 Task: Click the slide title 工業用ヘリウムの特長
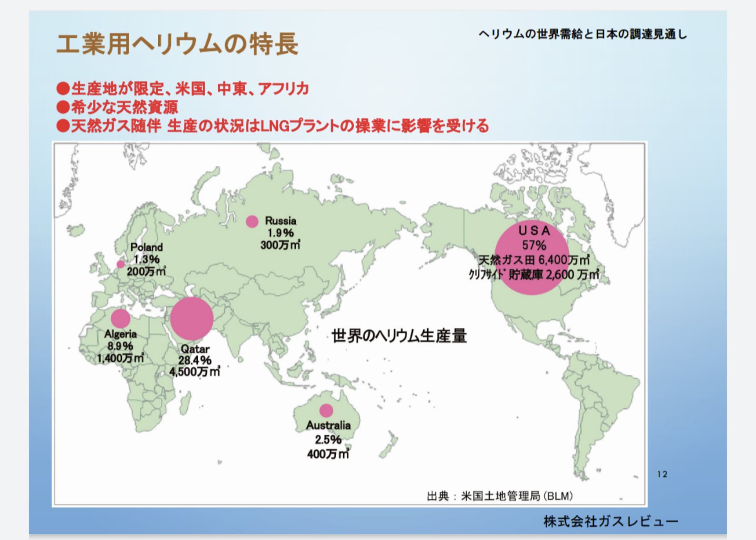point(178,44)
